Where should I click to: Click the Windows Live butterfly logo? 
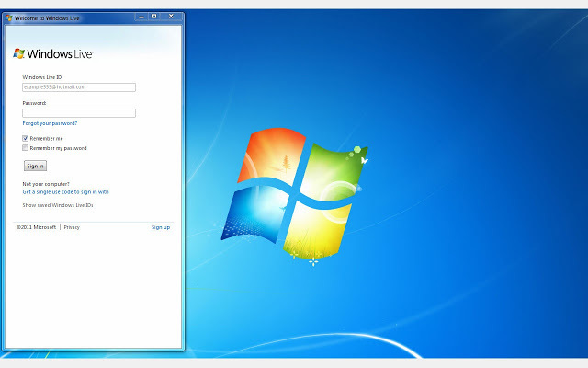pos(18,53)
